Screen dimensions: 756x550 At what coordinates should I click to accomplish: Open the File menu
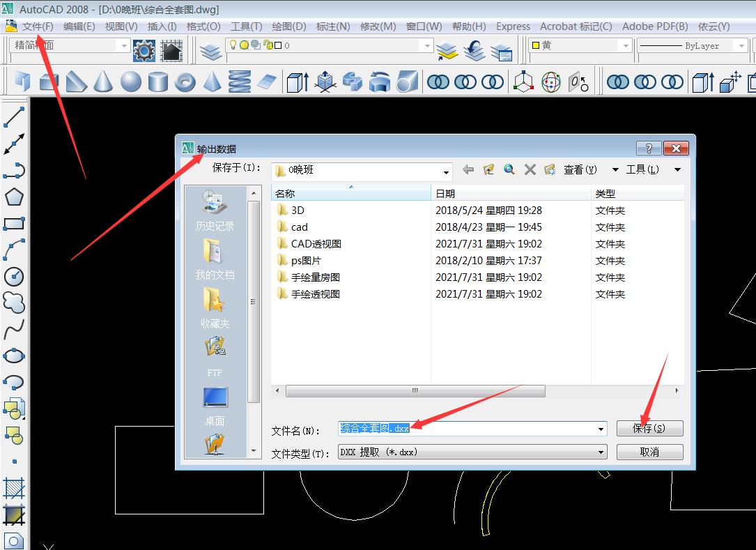(x=38, y=26)
